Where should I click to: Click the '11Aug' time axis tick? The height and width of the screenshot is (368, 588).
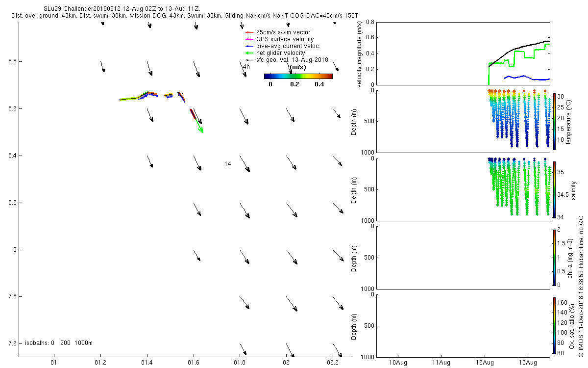click(441, 363)
